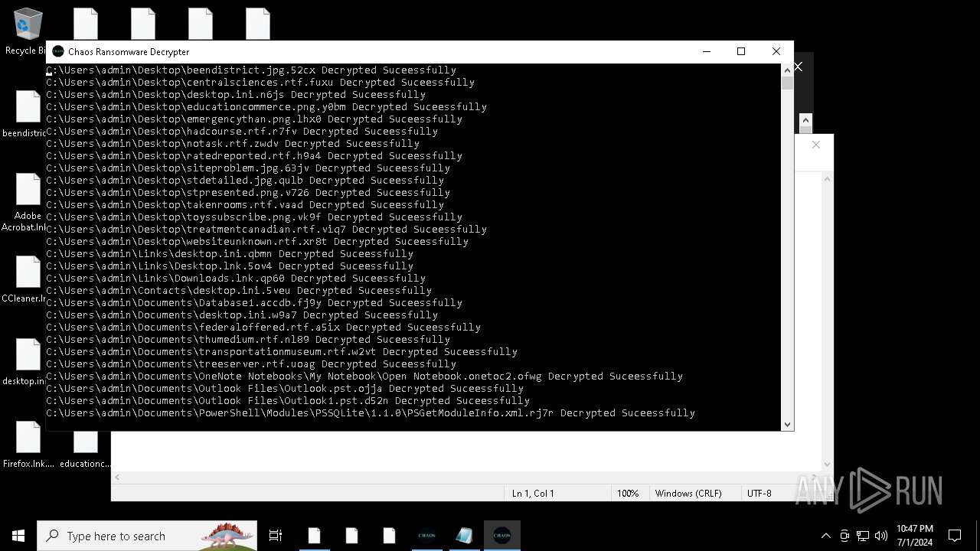980x551 pixels.
Task: Click the decrypter console scroll down arrow
Action: (787, 424)
